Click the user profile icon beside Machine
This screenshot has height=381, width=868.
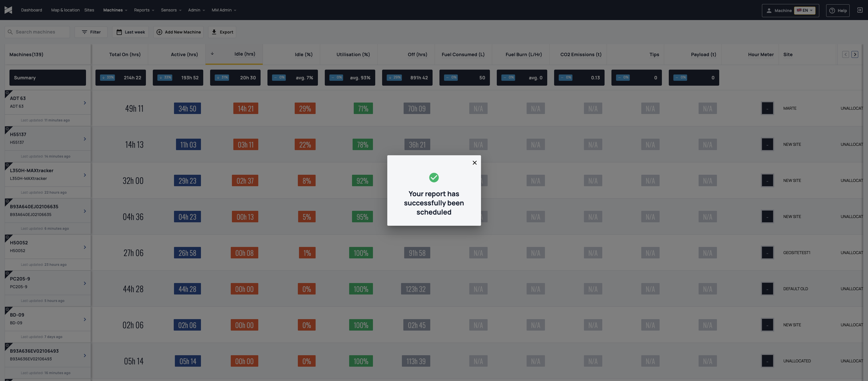769,10
